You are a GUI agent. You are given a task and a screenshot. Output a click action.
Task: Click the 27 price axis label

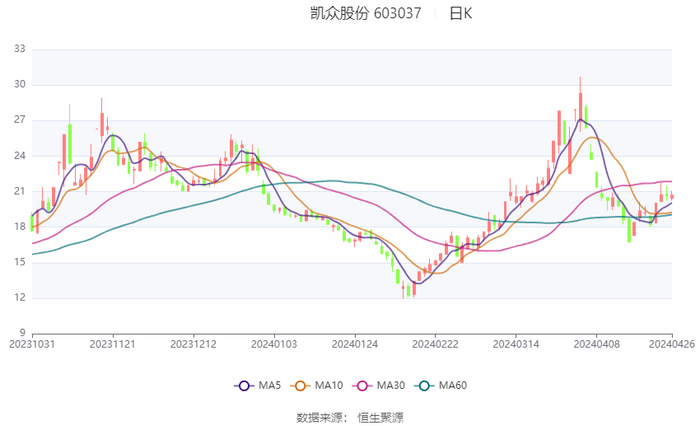(20, 120)
